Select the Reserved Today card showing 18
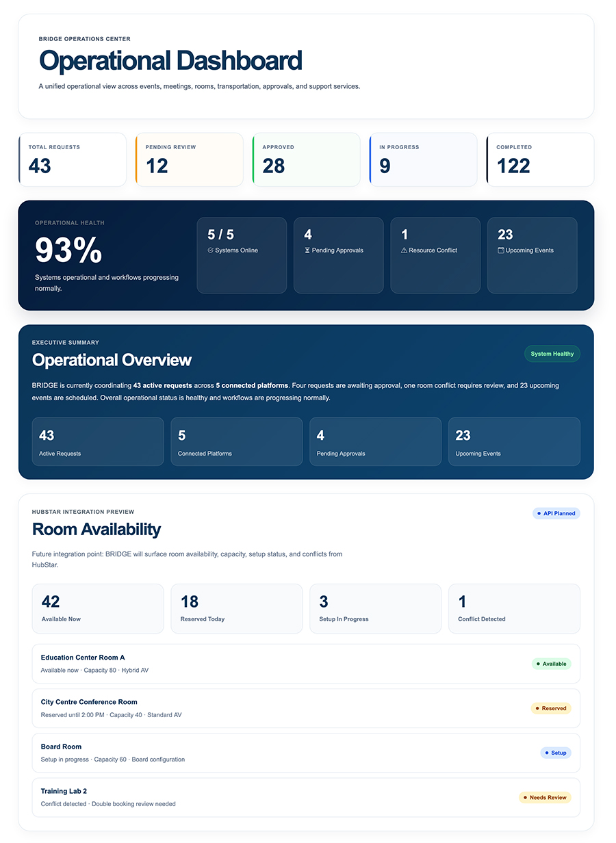The height and width of the screenshot is (843, 616). point(237,608)
